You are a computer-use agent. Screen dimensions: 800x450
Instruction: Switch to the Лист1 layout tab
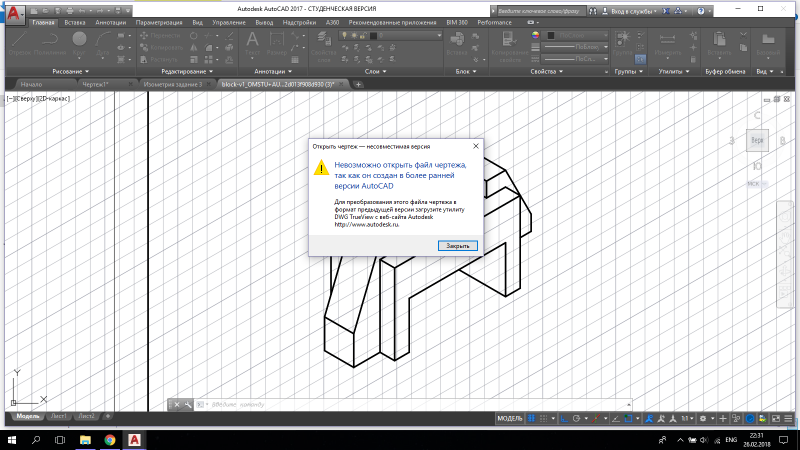(59, 416)
